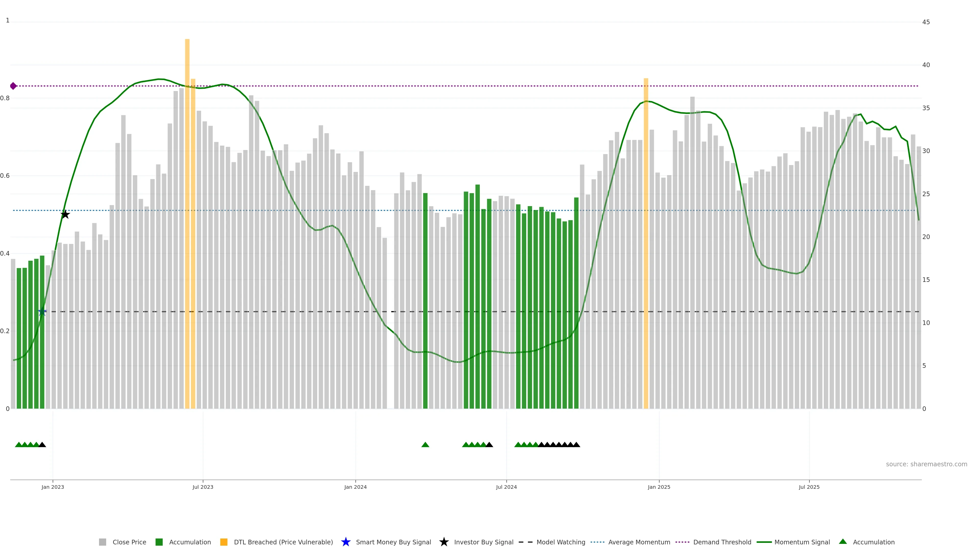Image resolution: width=980 pixels, height=551 pixels.
Task: Toggle the Momentum Signal legend entry
Action: 802,542
